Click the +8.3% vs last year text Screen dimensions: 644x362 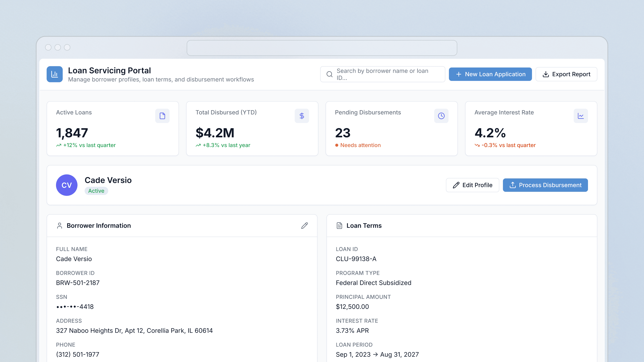226,145
